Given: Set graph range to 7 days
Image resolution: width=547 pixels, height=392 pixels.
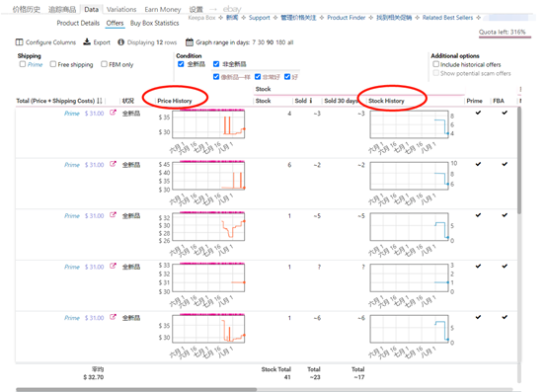Looking at the screenshot, I should [x=254, y=42].
